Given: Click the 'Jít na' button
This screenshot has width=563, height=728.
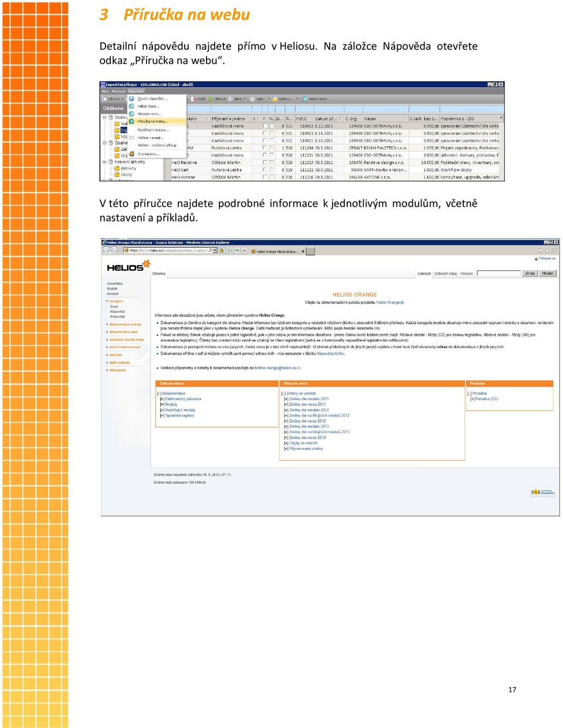Looking at the screenshot, I should [530, 274].
